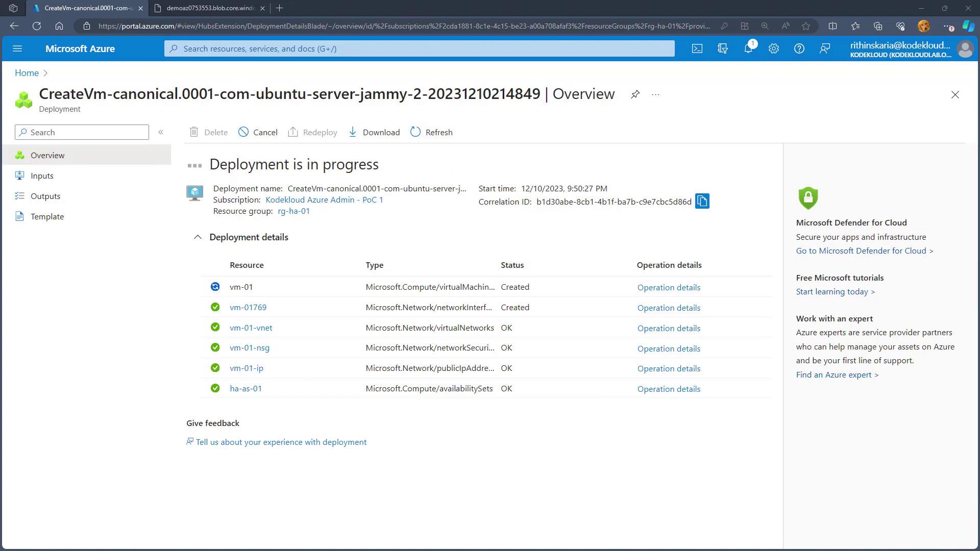Open Template in the side menu

pos(47,216)
